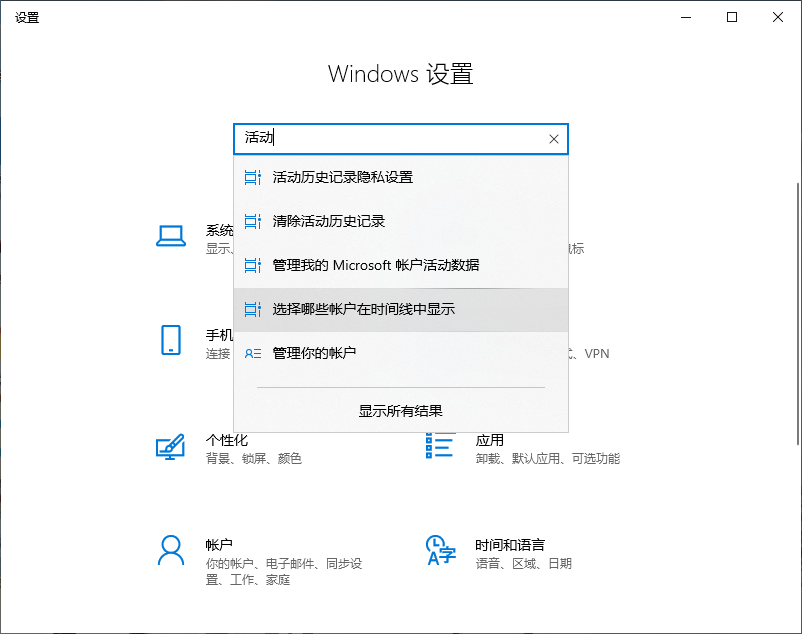Clear the search with the X button
802x634 pixels.
tap(553, 139)
